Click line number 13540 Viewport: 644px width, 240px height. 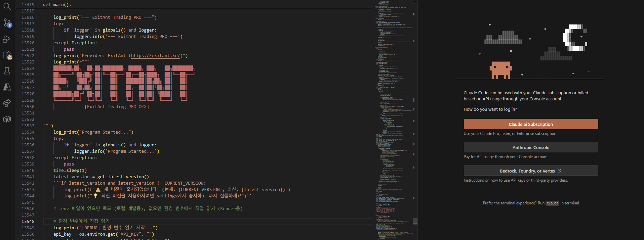(x=28, y=171)
